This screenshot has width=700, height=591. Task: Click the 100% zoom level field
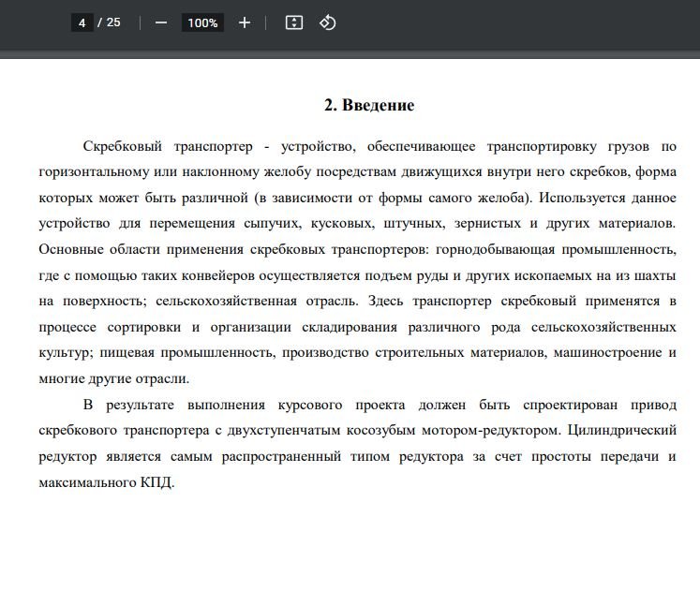pyautogui.click(x=202, y=22)
